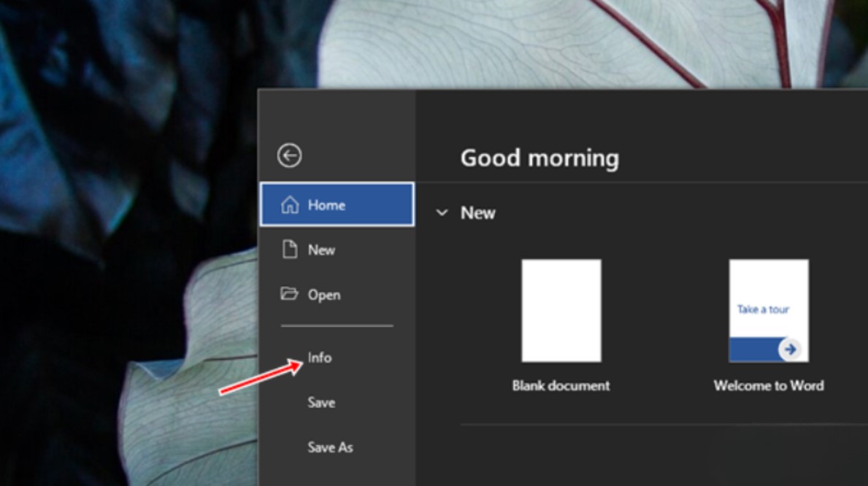Choose Save As from the sidebar
The image size is (868, 486).
[330, 448]
